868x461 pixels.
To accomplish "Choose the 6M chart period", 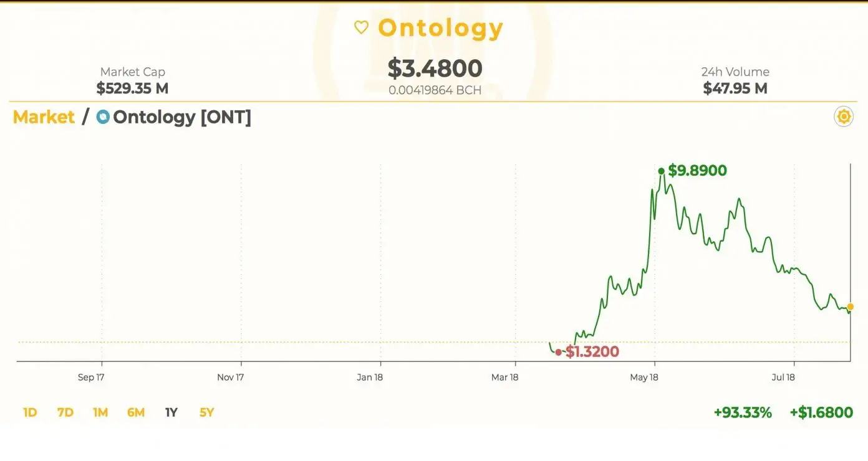I will 136,412.
